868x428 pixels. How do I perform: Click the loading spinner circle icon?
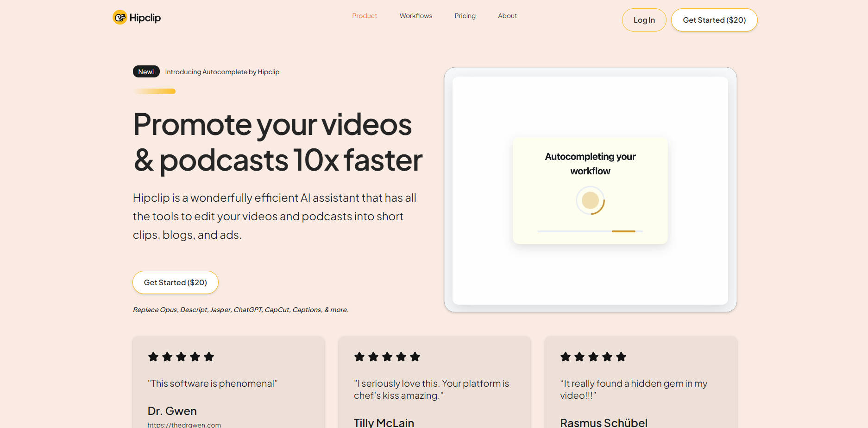pyautogui.click(x=590, y=200)
